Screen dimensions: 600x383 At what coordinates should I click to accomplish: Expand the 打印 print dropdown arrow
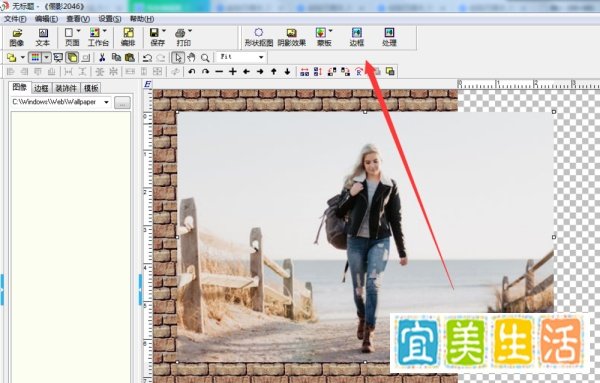190,31
